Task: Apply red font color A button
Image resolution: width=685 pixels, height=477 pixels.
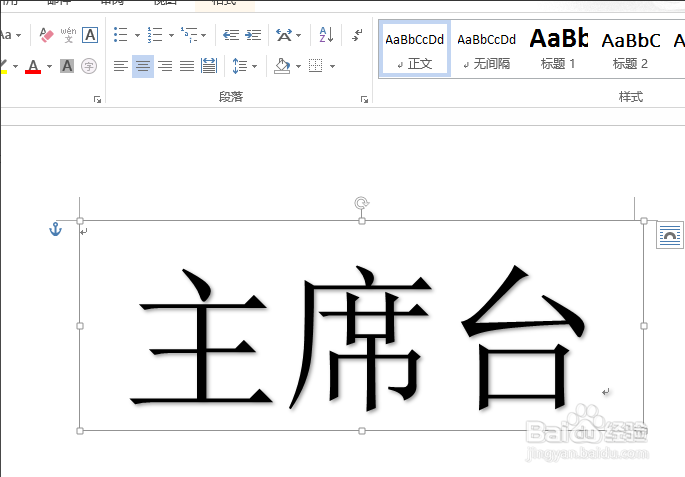Action: (x=33, y=66)
